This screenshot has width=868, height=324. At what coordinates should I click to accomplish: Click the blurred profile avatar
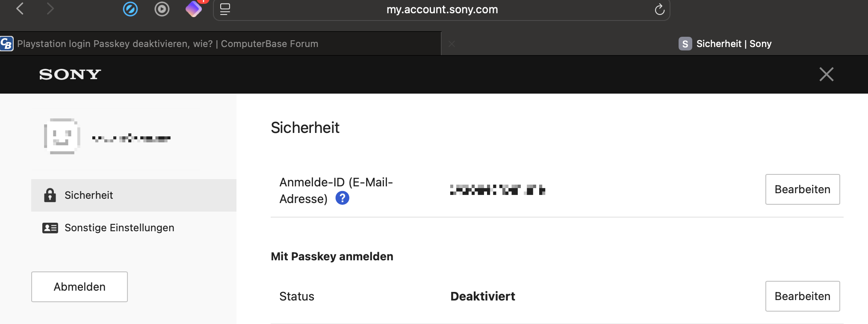coord(62,136)
